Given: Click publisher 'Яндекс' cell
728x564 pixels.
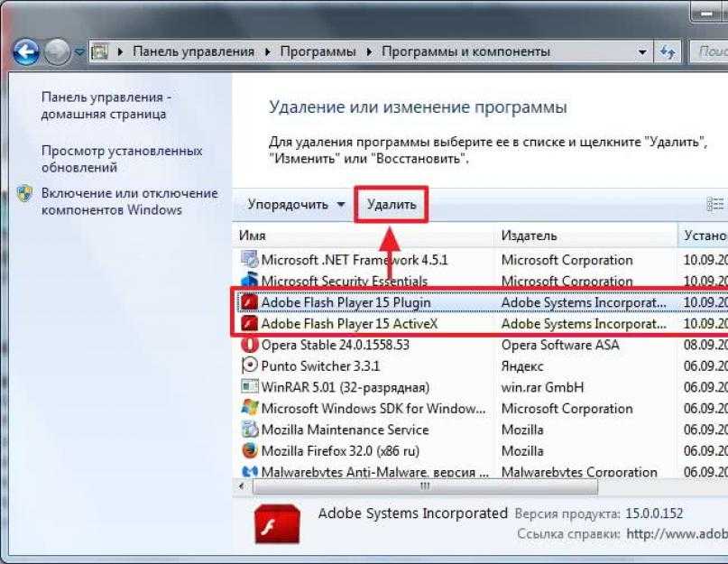Looking at the screenshot, I should pyautogui.click(x=522, y=366).
